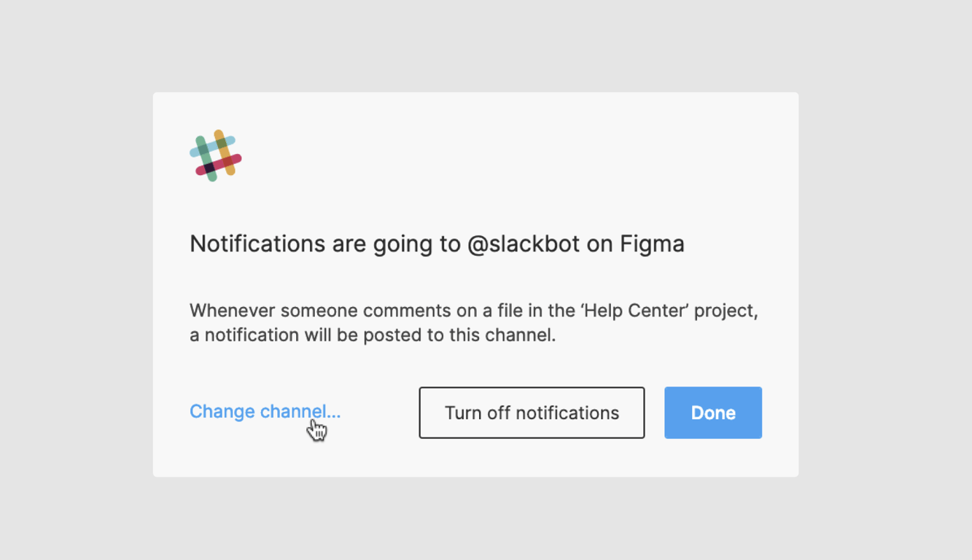Click the dialog heading about @slackbot notifications
Screen dimensions: 972x560
437,244
